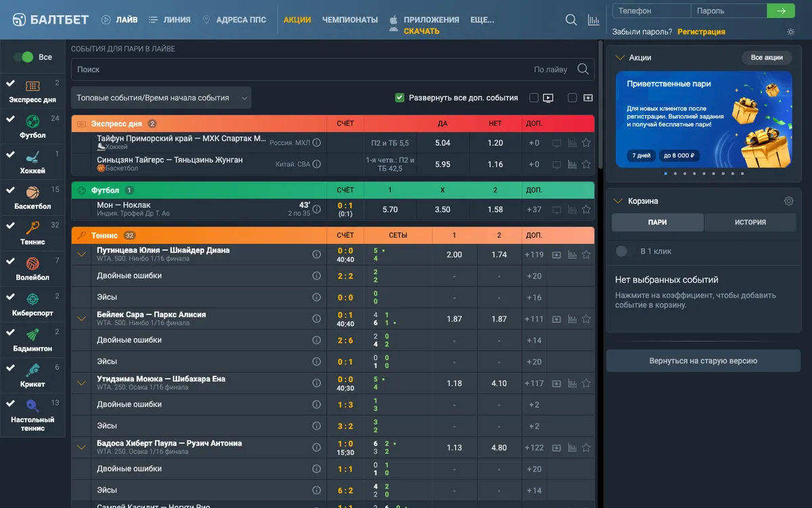The height and width of the screenshot is (508, 812).
Task: Check the video broadcast filter checkbox
Action: tap(534, 98)
